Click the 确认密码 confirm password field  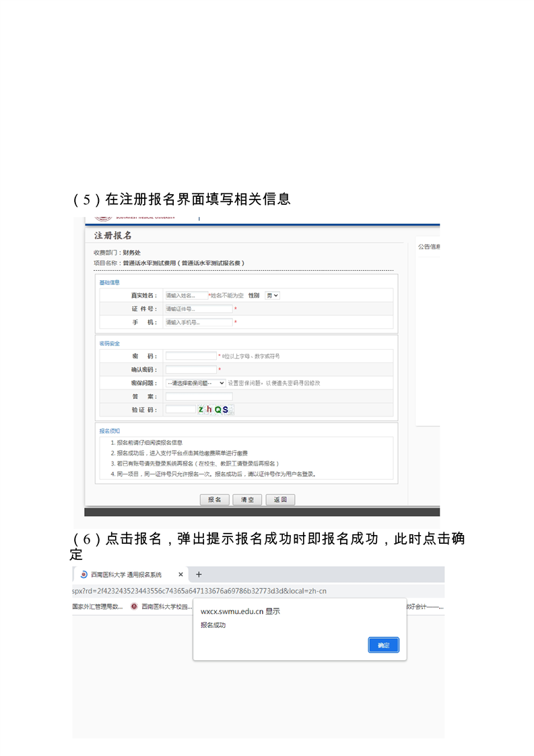click(191, 369)
